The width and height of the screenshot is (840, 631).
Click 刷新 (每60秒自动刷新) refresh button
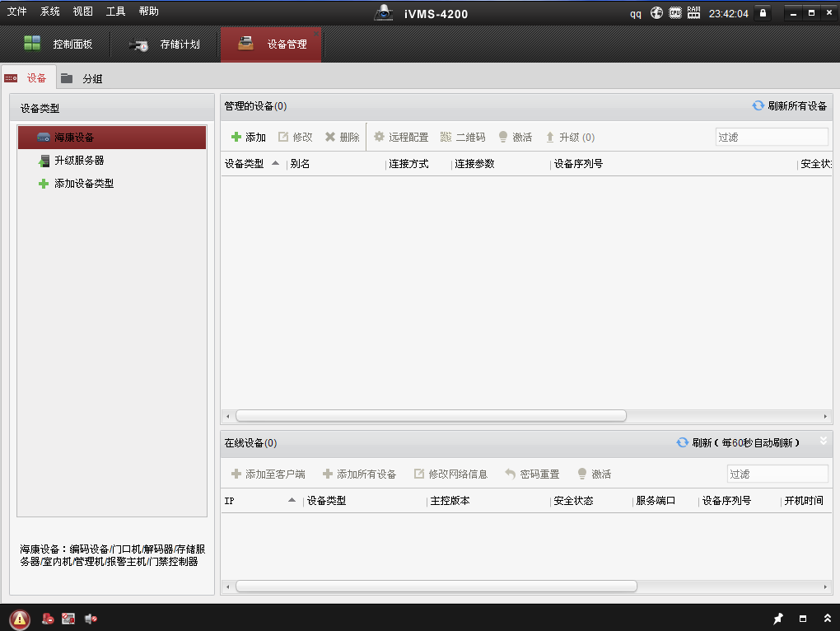coord(738,443)
